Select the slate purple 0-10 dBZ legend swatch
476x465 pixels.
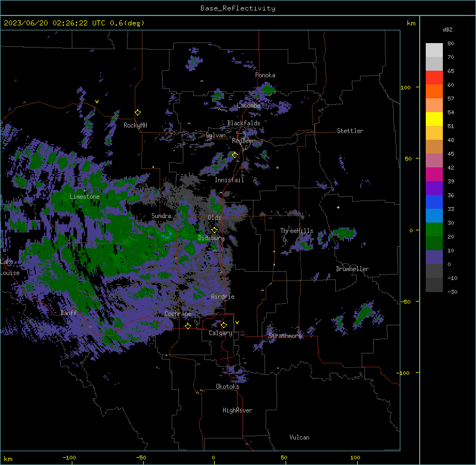pos(434,257)
